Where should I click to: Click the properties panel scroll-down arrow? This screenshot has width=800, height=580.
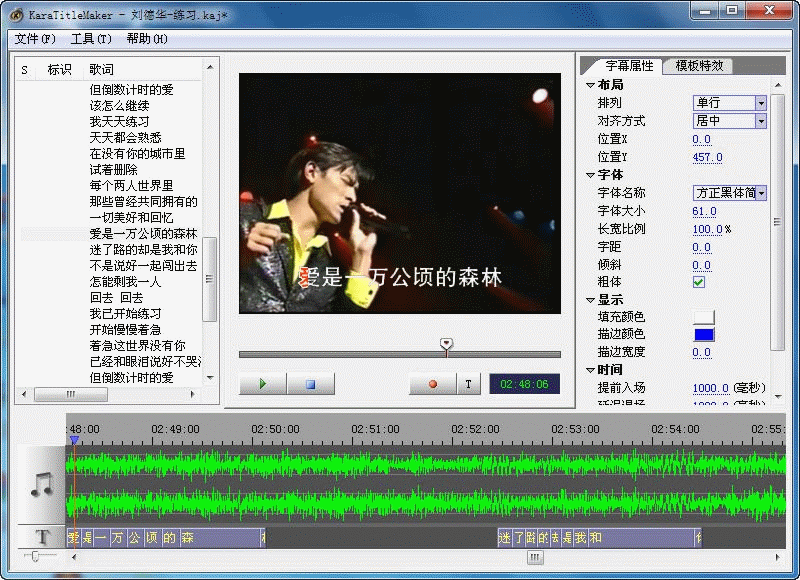(778, 396)
